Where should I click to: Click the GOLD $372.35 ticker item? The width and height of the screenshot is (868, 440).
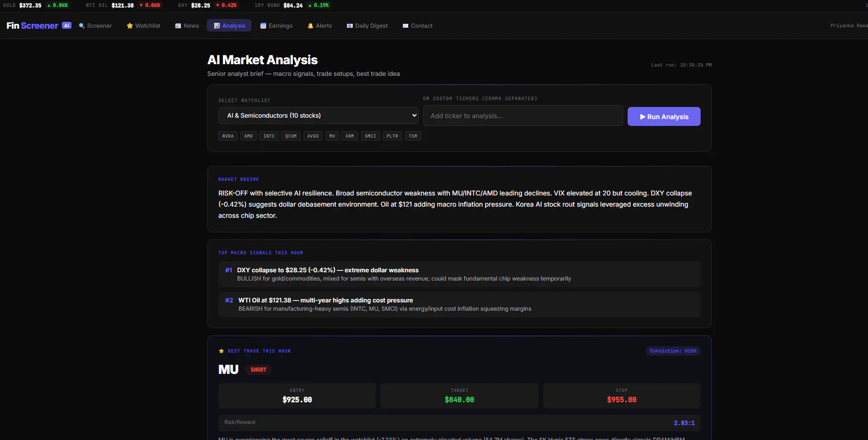click(x=36, y=5)
